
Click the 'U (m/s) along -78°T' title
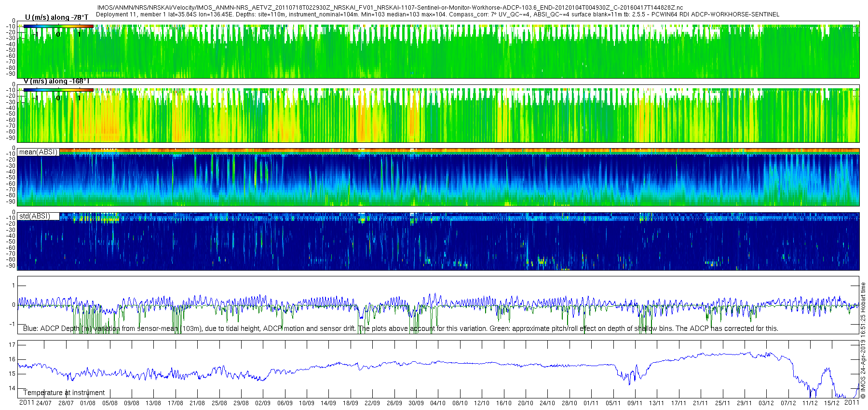pos(56,17)
